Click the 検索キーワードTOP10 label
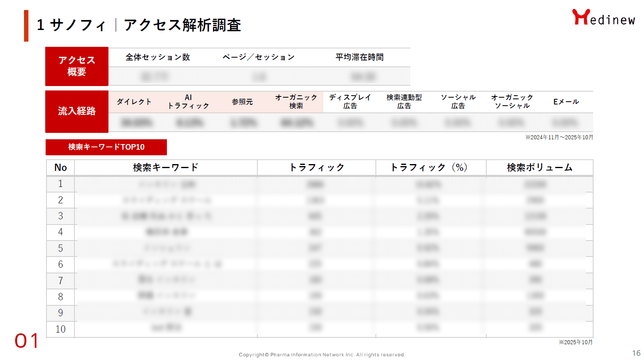The width and height of the screenshot is (644, 361). point(106,147)
